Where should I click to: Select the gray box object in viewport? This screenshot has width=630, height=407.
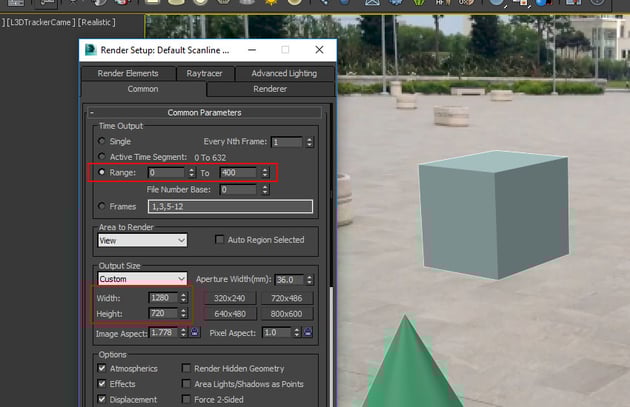pos(494,215)
